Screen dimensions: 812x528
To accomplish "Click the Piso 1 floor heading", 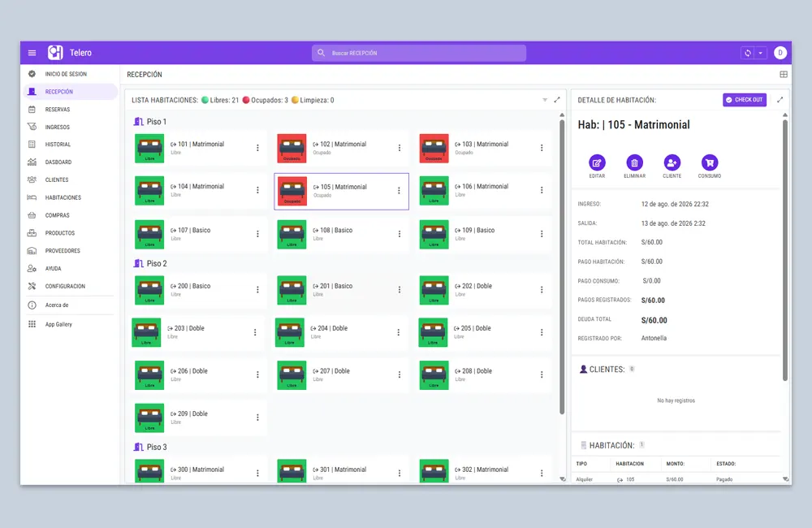I will click(x=150, y=122).
